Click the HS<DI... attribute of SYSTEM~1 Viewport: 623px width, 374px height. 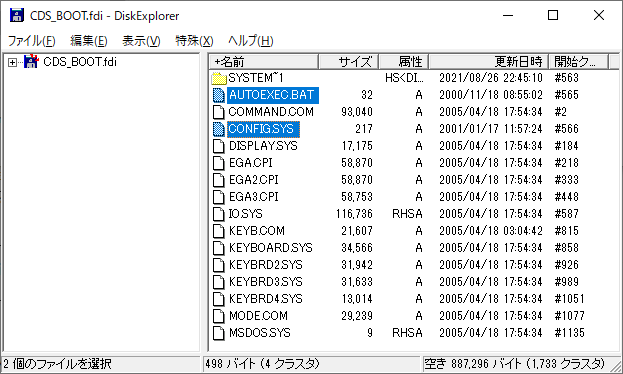(404, 78)
